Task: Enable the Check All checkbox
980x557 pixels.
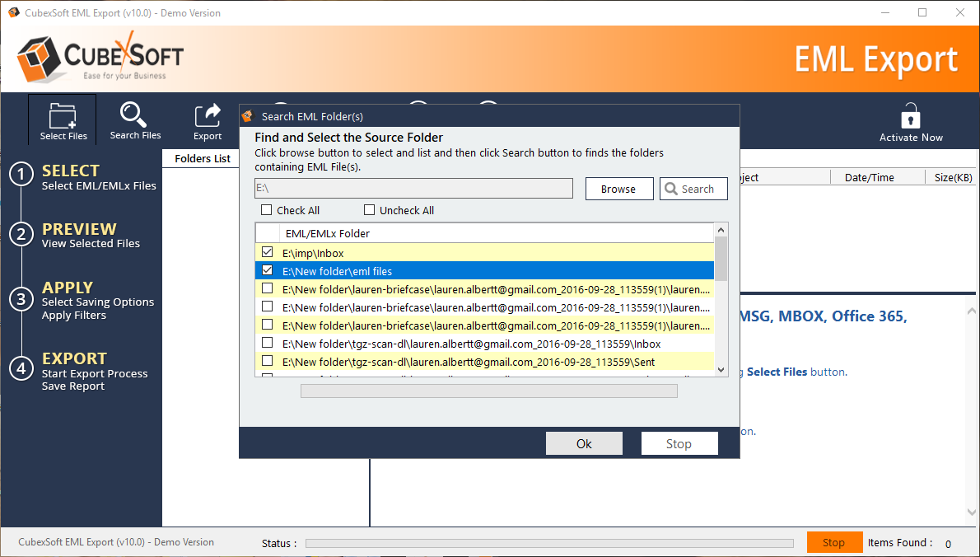Action: coord(266,210)
